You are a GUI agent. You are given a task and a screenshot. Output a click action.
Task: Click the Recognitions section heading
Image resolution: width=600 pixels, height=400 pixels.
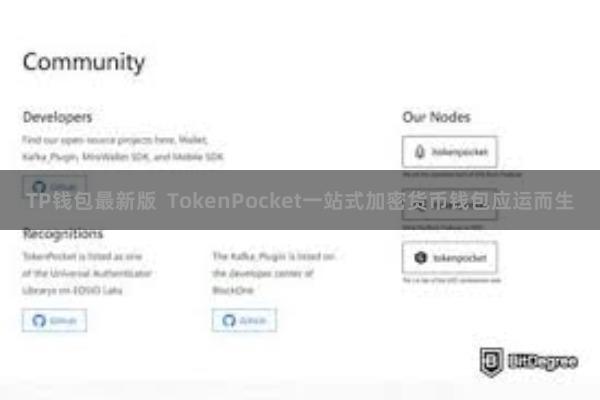(63, 233)
